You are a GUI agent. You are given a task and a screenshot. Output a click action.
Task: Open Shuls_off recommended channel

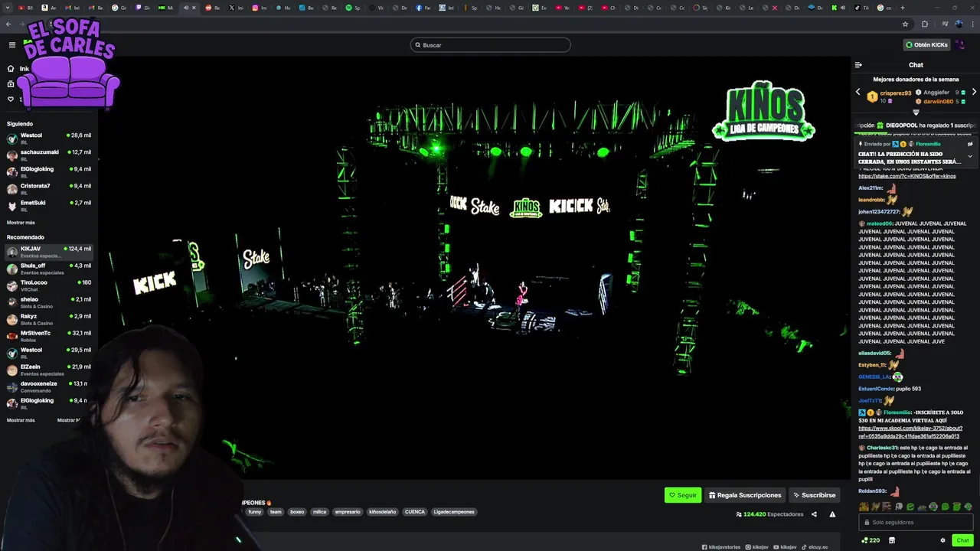click(49, 269)
